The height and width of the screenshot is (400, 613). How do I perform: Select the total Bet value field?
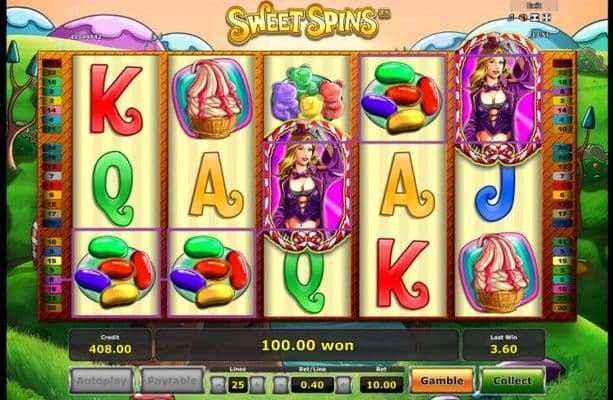381,385
